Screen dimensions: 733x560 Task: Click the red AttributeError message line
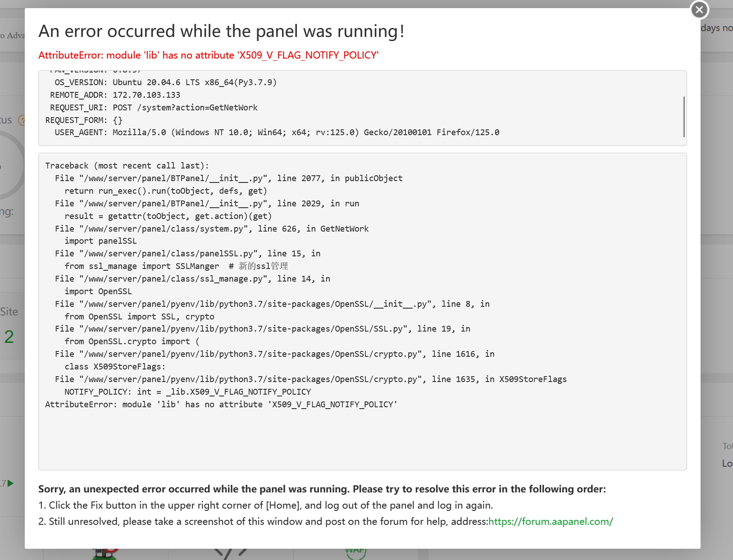208,55
